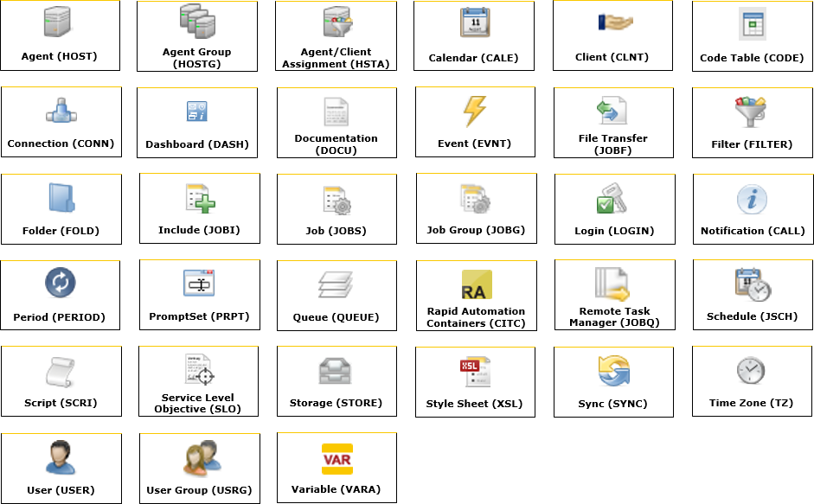Click the Login (LOGIN) keys icon
Image resolution: width=814 pixels, height=504 pixels.
tap(613, 199)
